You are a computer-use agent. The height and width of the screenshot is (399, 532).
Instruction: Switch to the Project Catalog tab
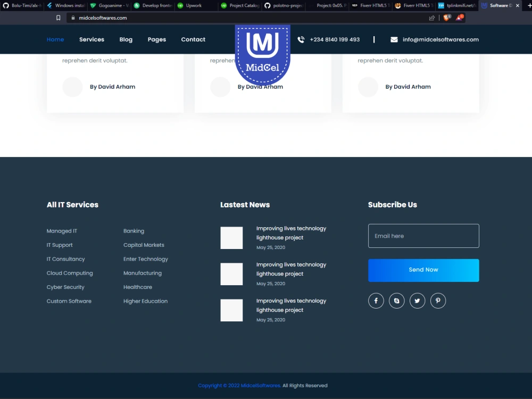(x=240, y=5)
